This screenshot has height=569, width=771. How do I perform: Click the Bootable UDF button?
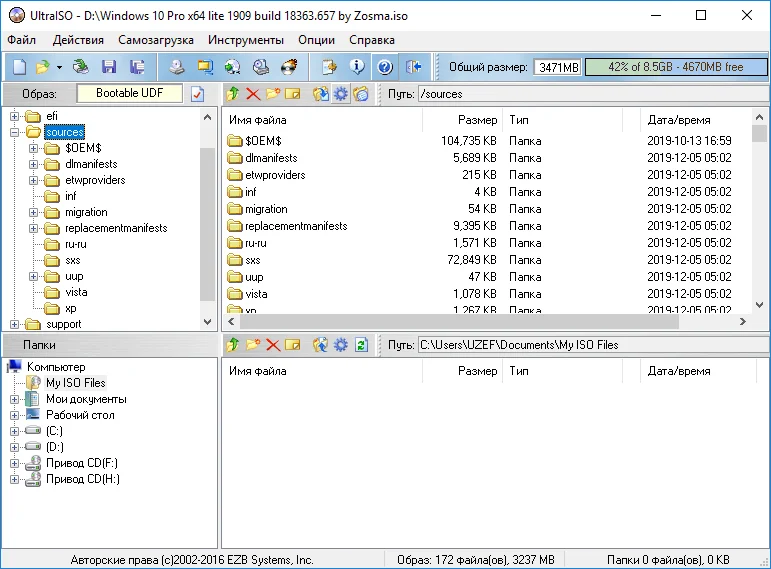tap(129, 93)
